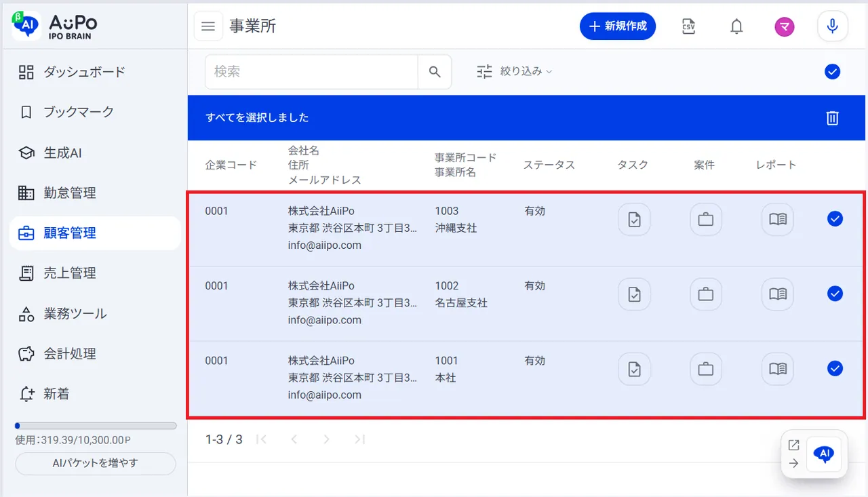Click the 事業所コード 1002 cell
Image resolution: width=868 pixels, height=497 pixels.
point(447,285)
